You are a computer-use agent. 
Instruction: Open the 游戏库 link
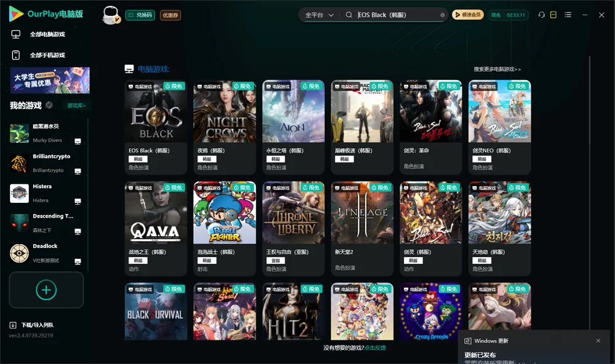[76, 105]
